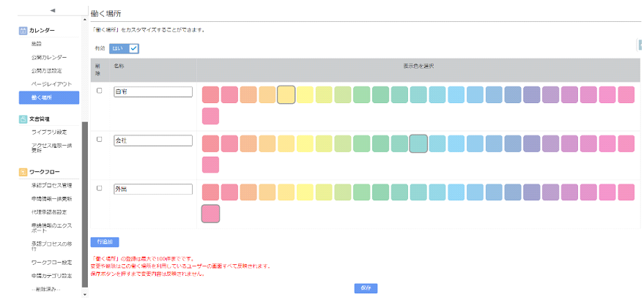644x300 pixels.
Task: Choose the second-row pink swatch for 外出
Action: click(x=210, y=214)
